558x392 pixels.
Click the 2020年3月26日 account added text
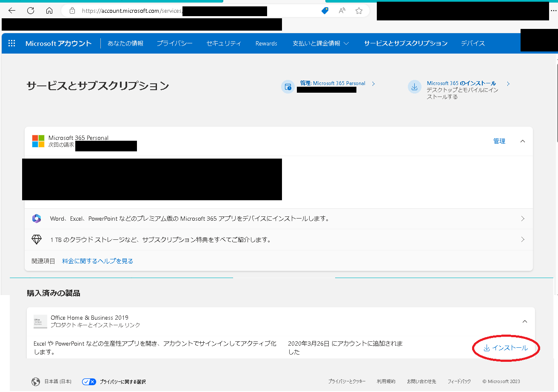pyautogui.click(x=345, y=347)
